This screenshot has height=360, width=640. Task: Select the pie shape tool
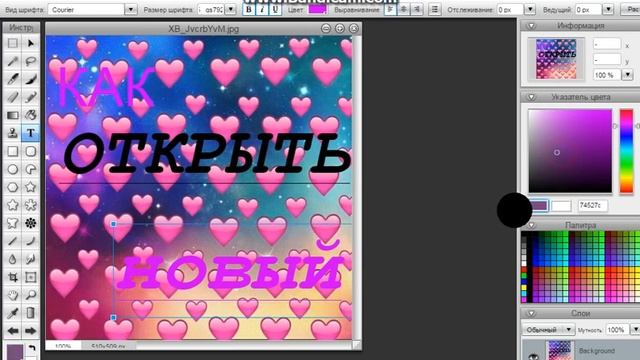point(31,169)
